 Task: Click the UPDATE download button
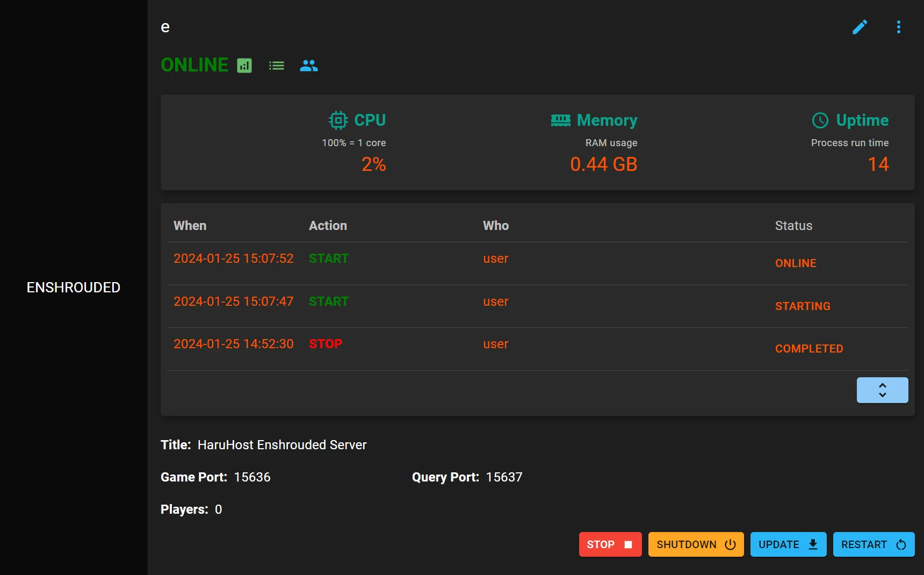click(788, 544)
